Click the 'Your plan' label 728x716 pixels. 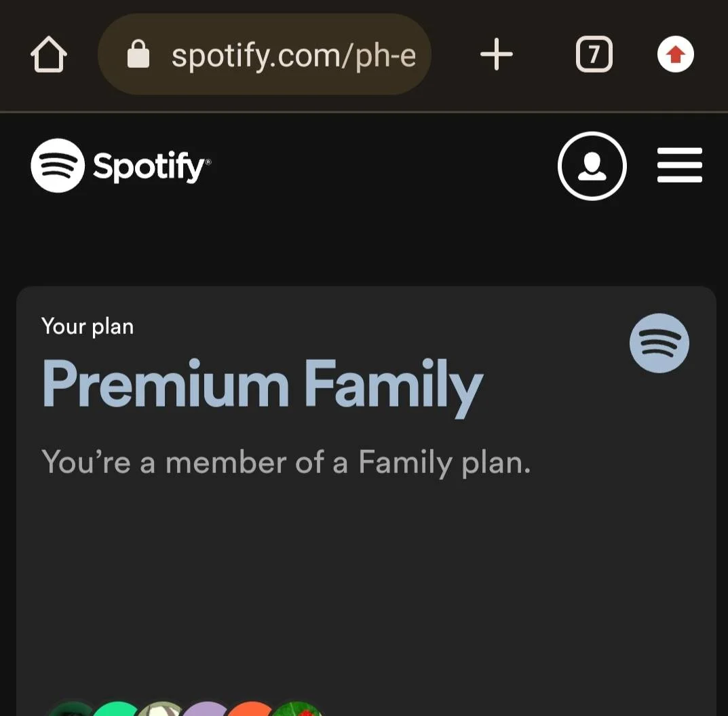point(88,326)
